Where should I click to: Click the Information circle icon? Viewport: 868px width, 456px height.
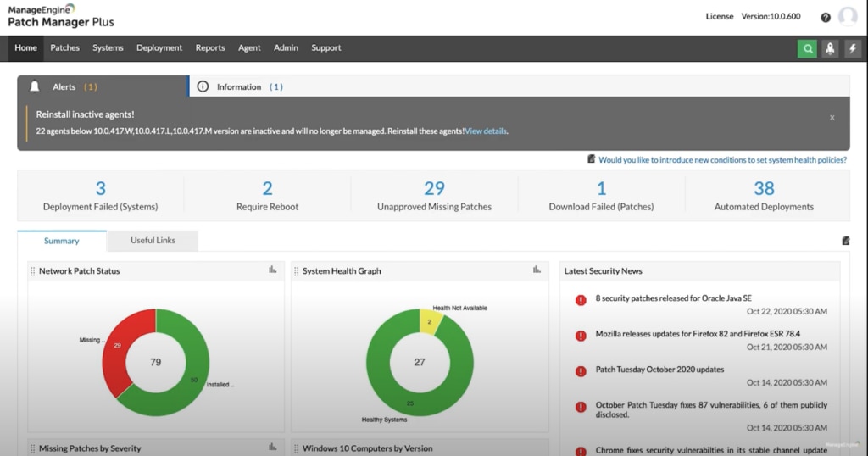203,86
